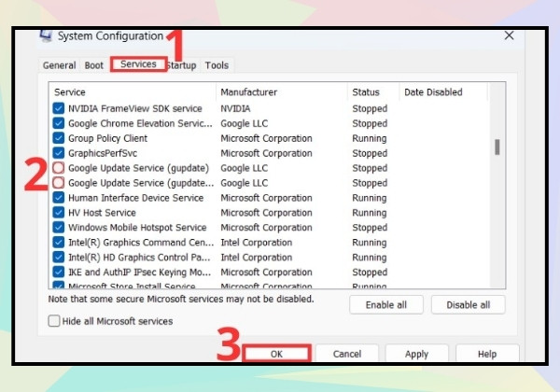Click Running status of Group Policy Client

pyautogui.click(x=370, y=138)
